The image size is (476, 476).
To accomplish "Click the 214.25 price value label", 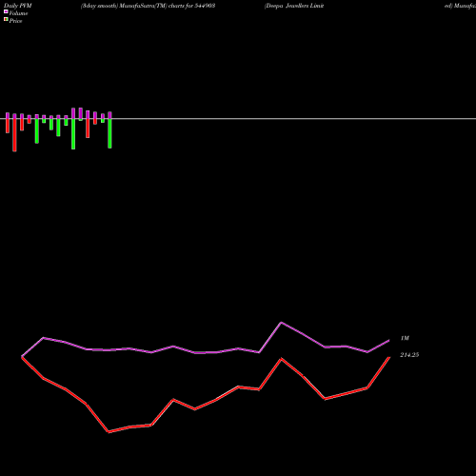I will [409, 355].
